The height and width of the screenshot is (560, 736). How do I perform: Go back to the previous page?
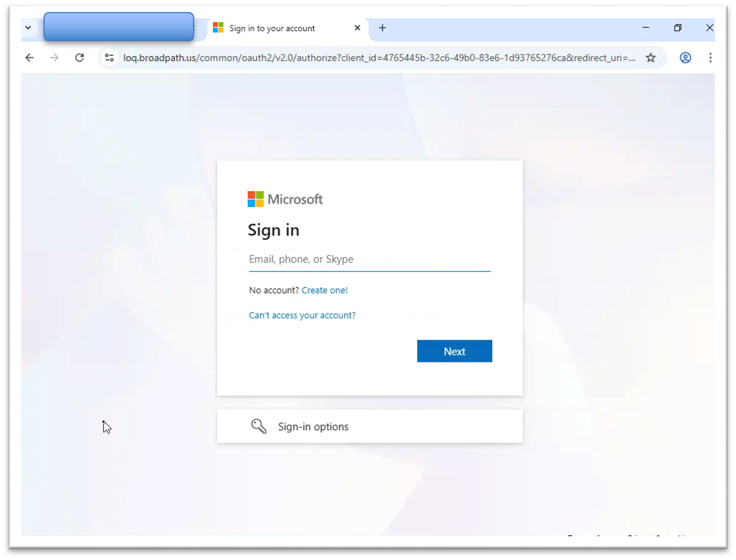(x=30, y=58)
